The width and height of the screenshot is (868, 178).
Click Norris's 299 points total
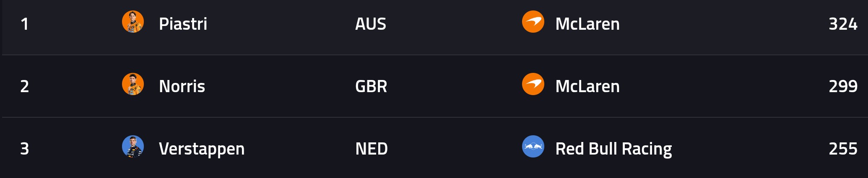click(x=843, y=86)
